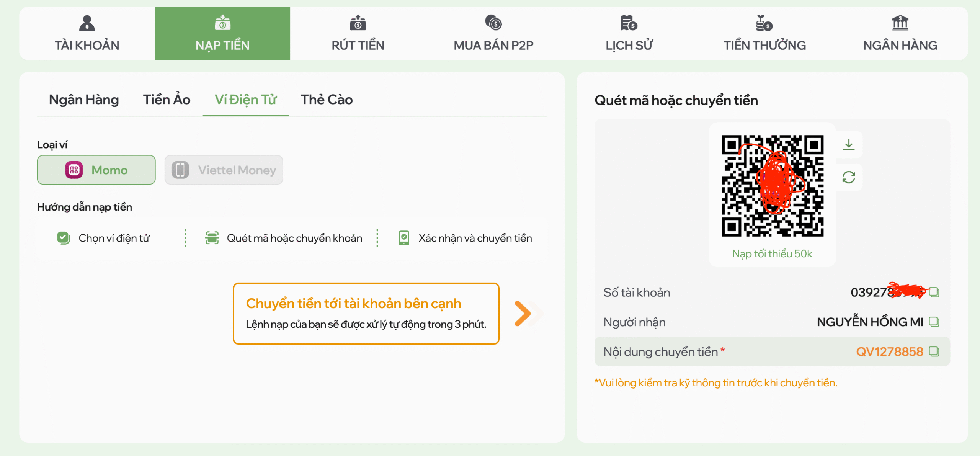Click the scan icon beside Quét mã hoặc chuyển khoản
Image resolution: width=980 pixels, height=456 pixels.
tap(212, 238)
